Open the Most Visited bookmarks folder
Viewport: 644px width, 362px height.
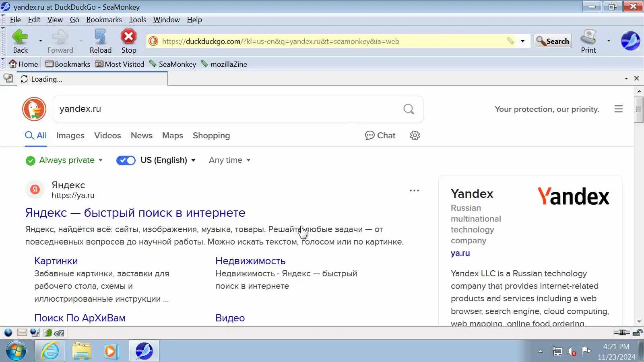(x=120, y=64)
